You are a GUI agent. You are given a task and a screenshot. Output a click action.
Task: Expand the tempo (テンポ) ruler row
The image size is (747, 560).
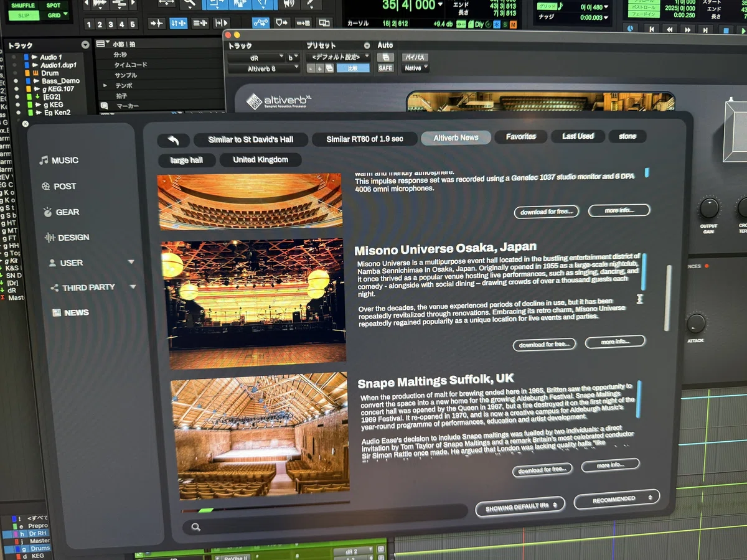[x=105, y=85]
